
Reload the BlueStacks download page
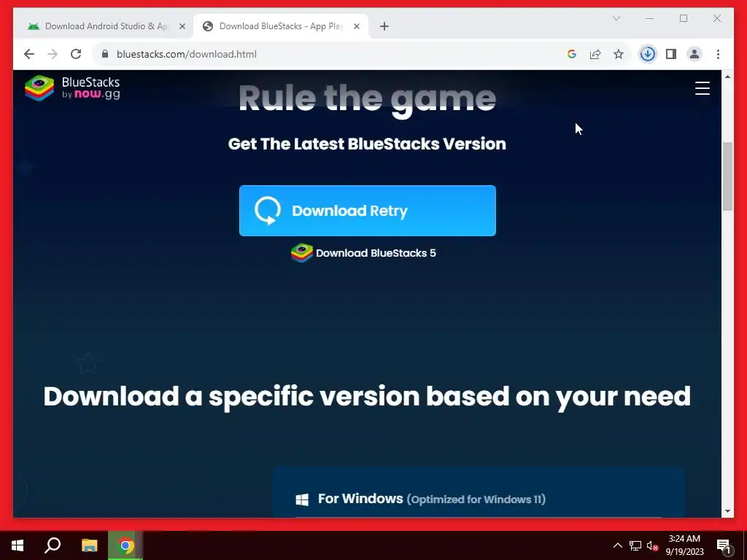(x=76, y=54)
